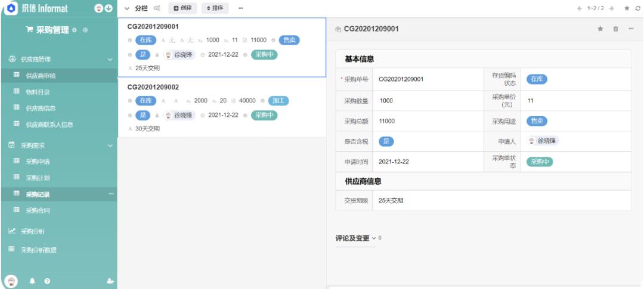Image resolution: width=644 pixels, height=289 pixels.
Task: Open ellipsis menu on 采购记录 sidebar item
Action: [x=111, y=194]
